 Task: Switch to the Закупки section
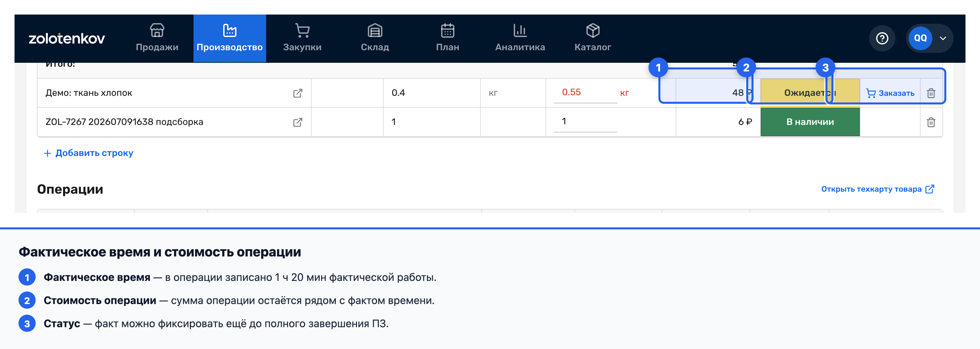tap(302, 38)
